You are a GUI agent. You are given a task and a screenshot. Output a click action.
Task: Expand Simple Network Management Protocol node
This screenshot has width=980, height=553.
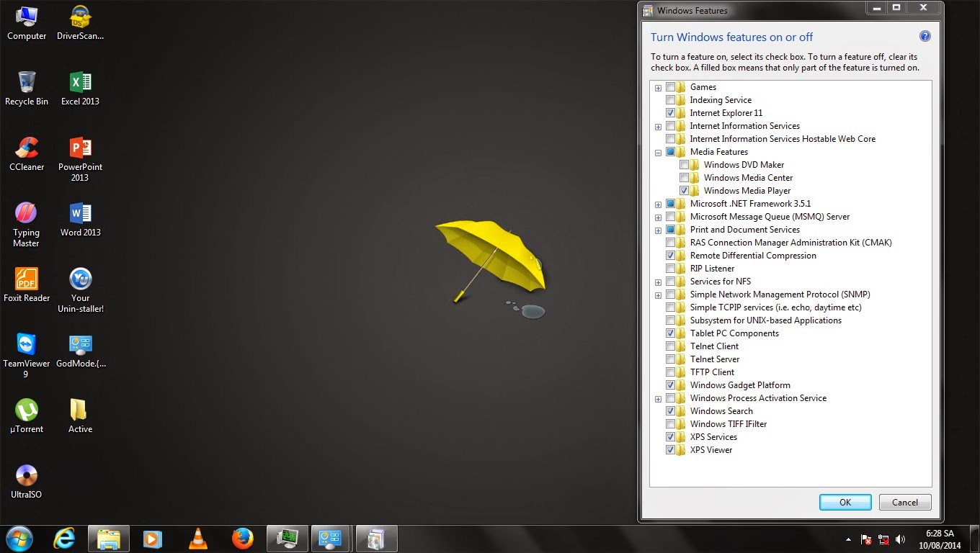tap(658, 295)
